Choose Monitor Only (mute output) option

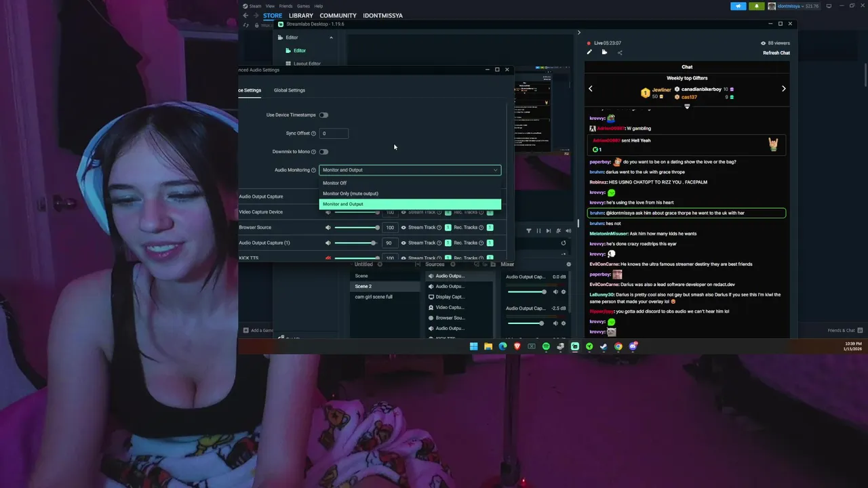coord(410,193)
